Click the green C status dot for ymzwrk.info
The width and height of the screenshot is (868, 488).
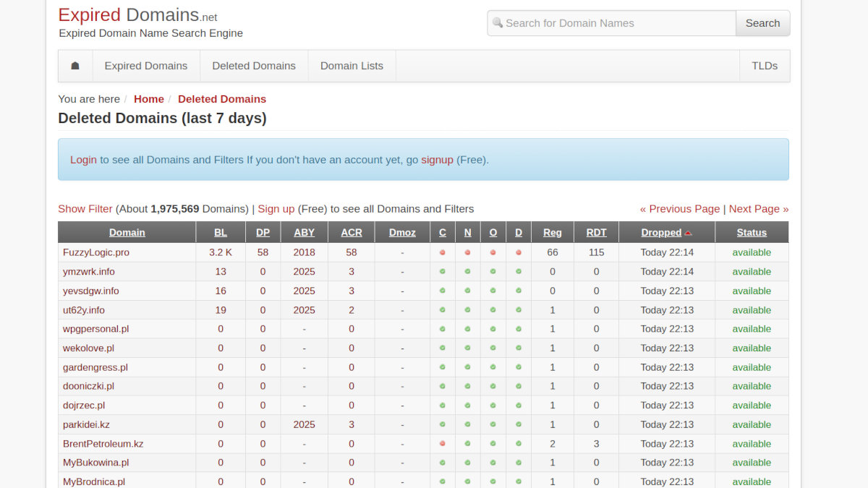[x=443, y=272]
